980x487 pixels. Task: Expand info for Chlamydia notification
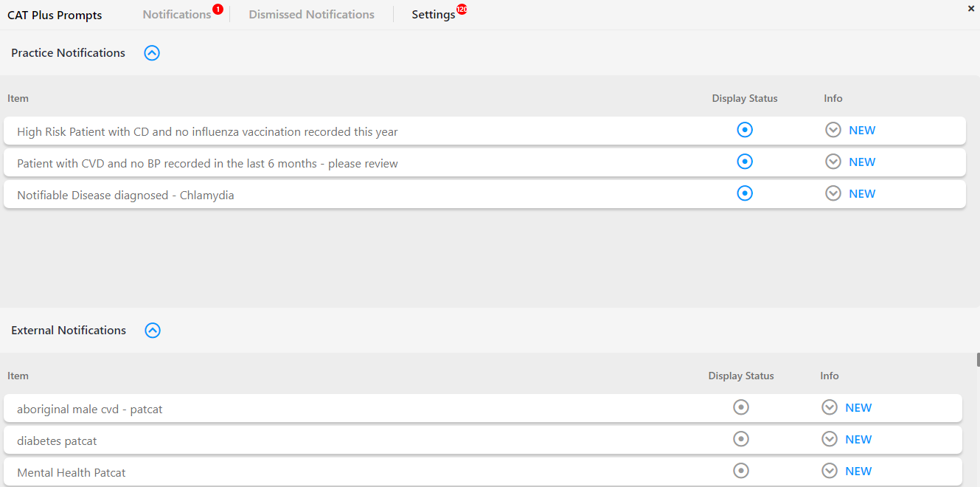click(x=833, y=193)
